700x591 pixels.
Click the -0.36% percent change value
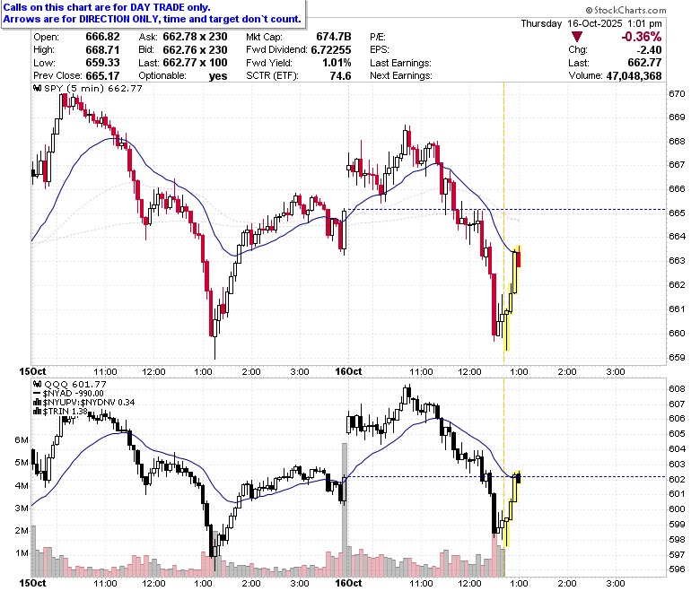pos(641,37)
